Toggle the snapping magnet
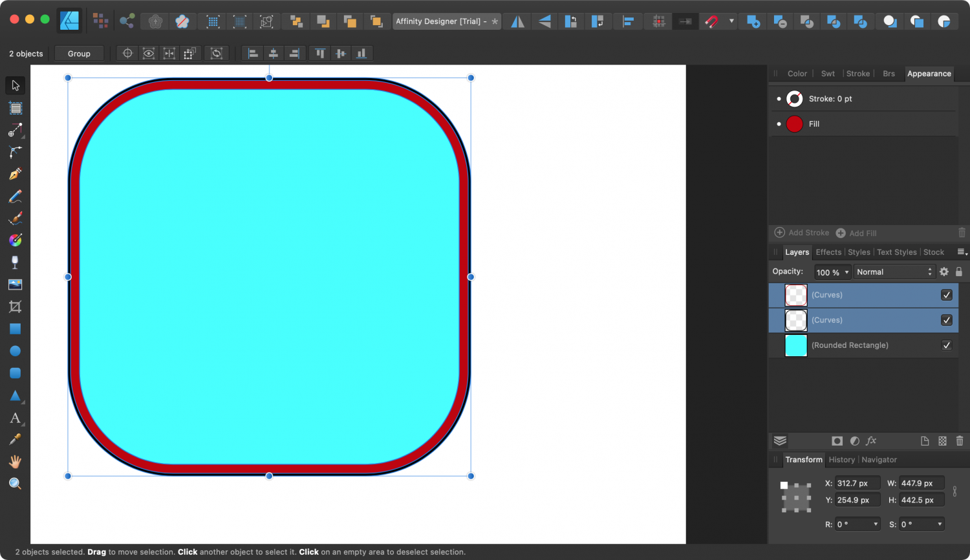Screen dimensions: 970x560 pos(713,21)
